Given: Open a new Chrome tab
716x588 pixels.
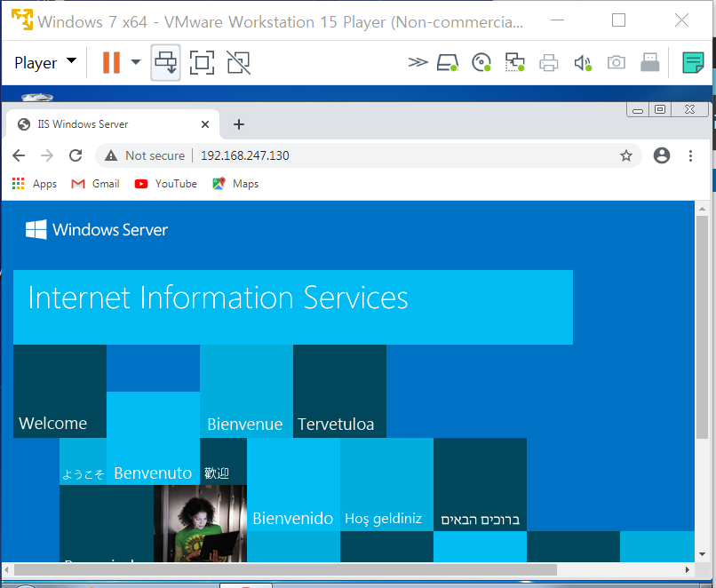Looking at the screenshot, I should pyautogui.click(x=239, y=124).
